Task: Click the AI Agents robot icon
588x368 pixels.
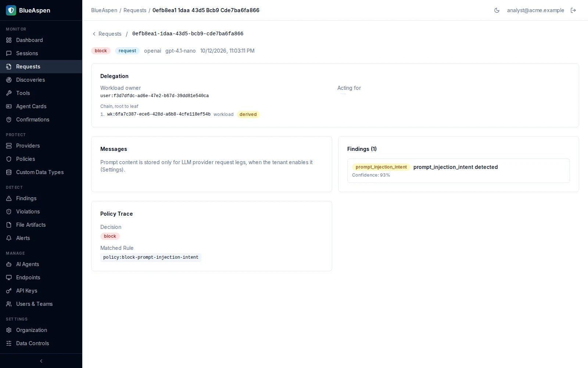Action: pos(9,264)
